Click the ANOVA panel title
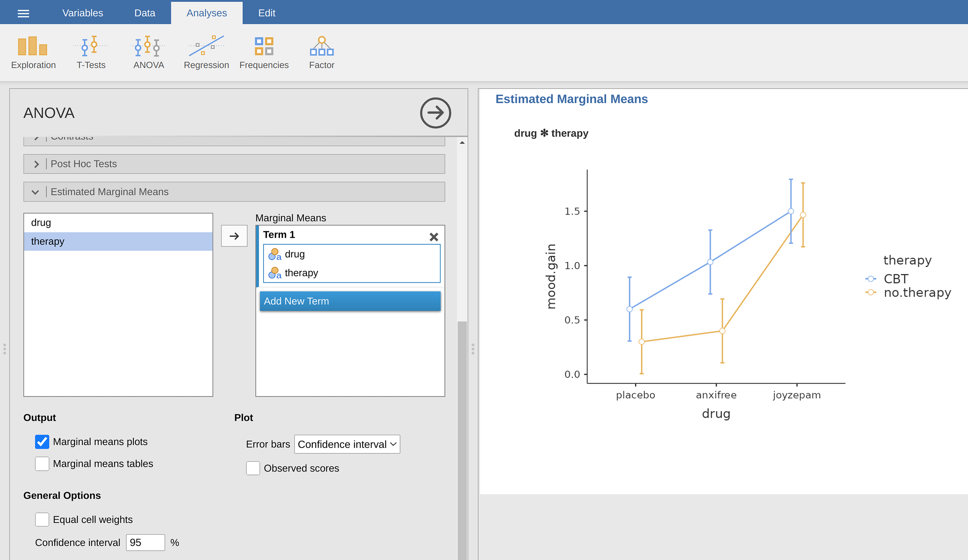This screenshot has width=968, height=560. click(x=49, y=113)
